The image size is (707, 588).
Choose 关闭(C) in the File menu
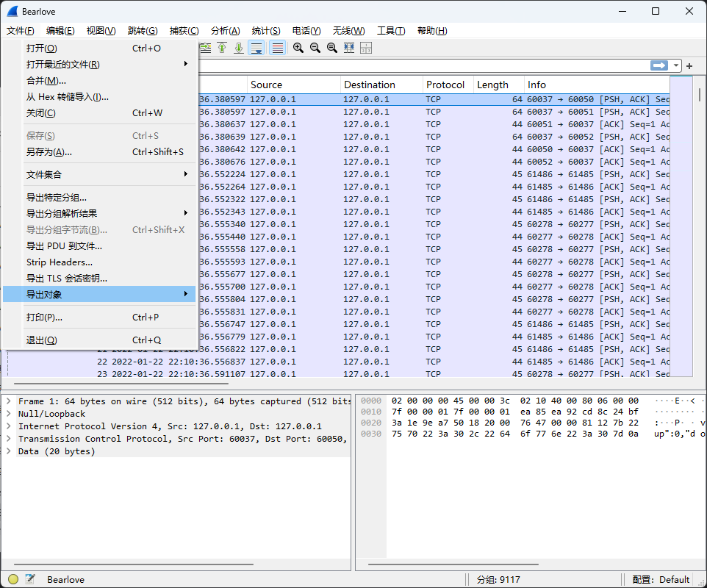click(99, 113)
